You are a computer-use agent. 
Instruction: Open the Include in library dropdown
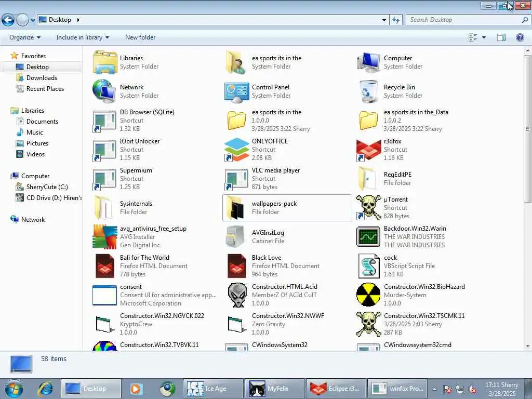[83, 37]
